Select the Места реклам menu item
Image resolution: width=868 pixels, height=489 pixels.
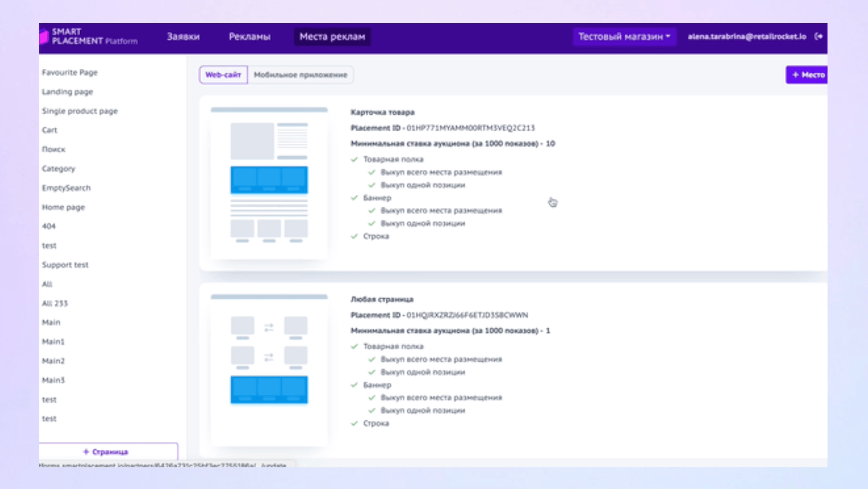tap(332, 37)
